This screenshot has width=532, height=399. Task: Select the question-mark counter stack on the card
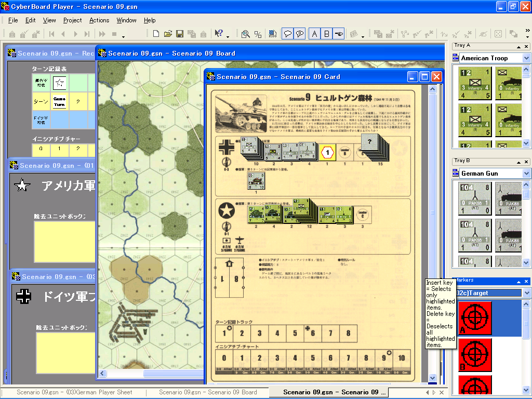tap(375, 147)
